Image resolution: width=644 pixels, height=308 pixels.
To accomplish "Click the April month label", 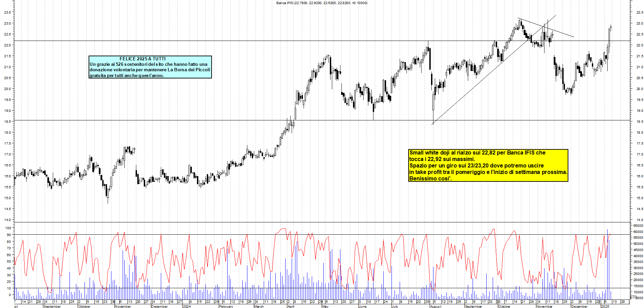I will 291,306.
